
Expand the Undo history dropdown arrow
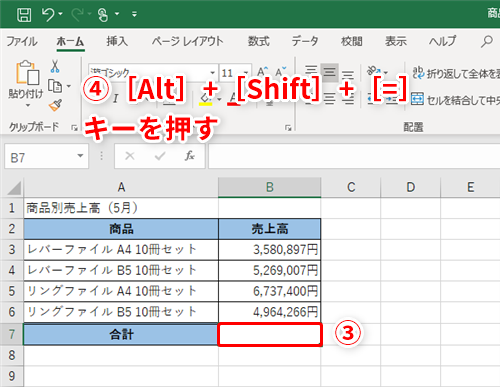60,14
